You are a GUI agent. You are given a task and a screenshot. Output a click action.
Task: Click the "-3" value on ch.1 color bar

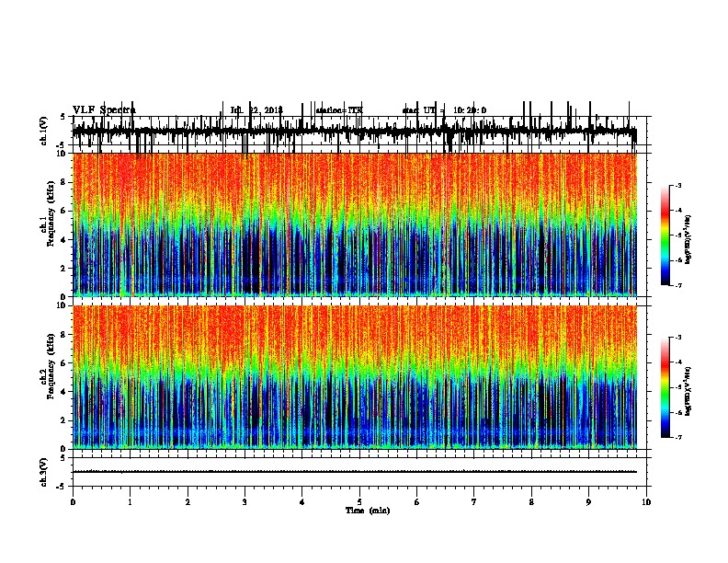click(x=677, y=185)
